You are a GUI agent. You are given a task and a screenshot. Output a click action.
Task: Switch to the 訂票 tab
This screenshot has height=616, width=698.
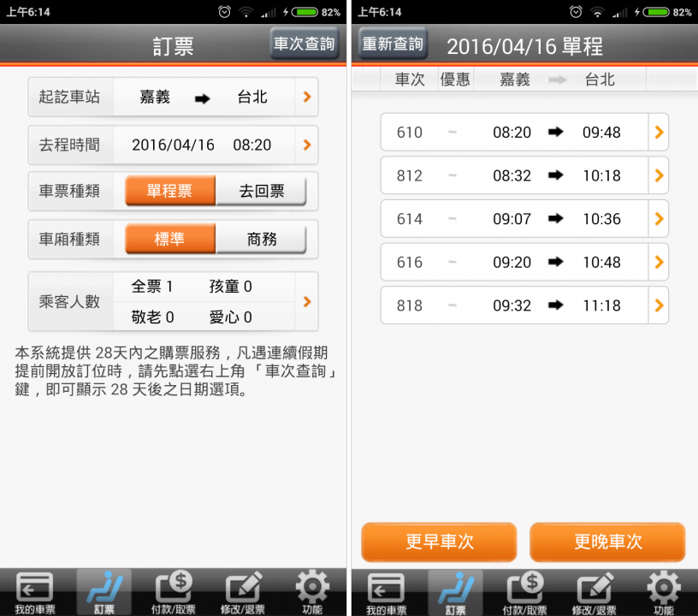tap(104, 590)
